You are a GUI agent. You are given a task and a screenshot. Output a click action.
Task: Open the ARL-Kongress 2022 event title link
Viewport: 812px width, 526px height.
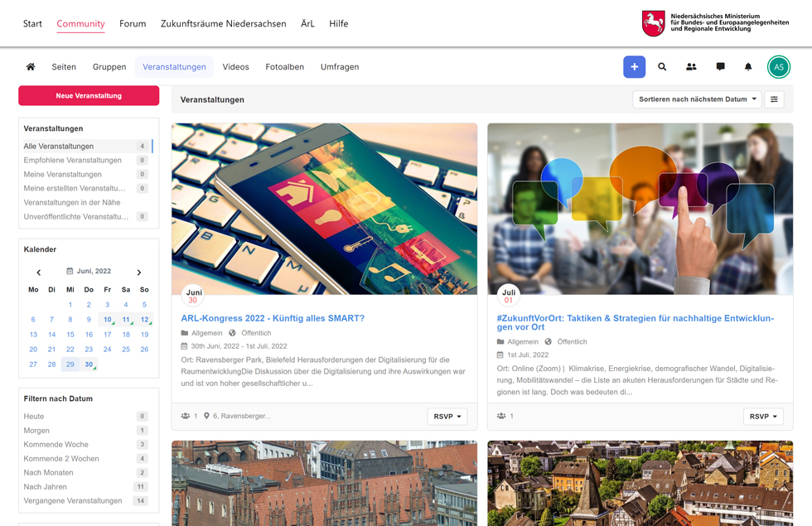click(x=273, y=318)
